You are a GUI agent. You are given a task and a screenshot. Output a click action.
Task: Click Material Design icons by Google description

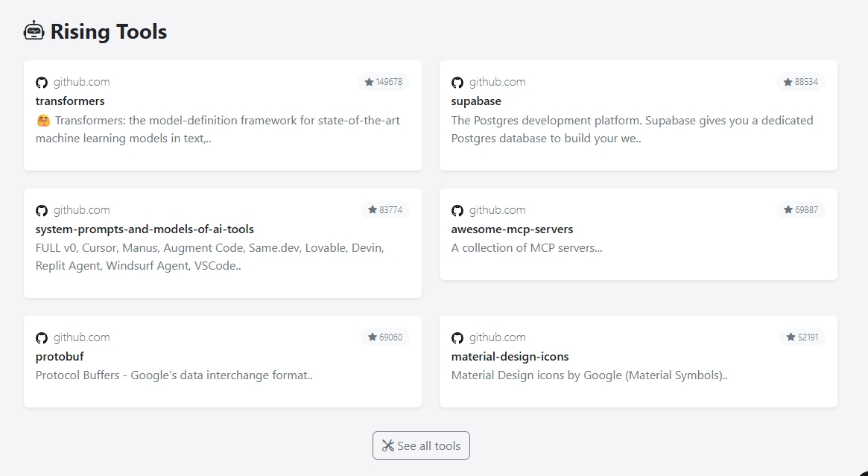click(x=589, y=375)
